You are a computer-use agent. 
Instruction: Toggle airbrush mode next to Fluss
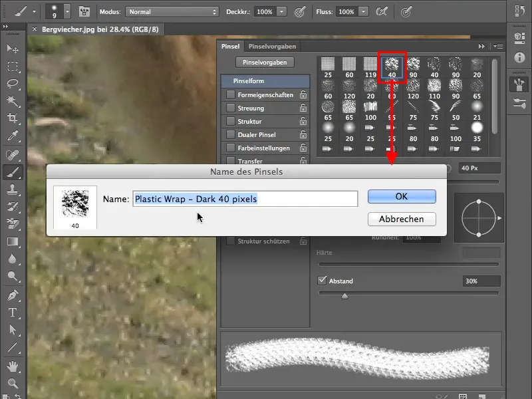click(382, 12)
